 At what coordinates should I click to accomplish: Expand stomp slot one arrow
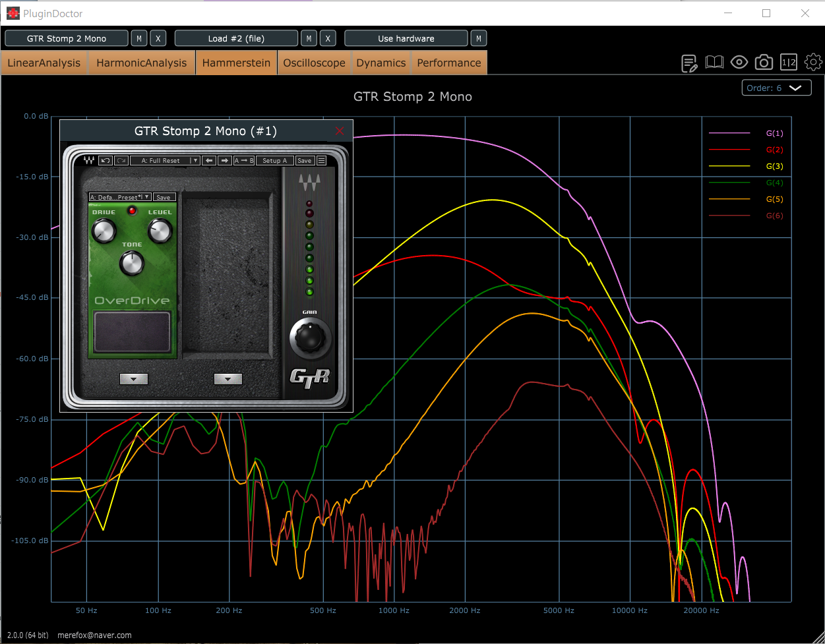[133, 379]
